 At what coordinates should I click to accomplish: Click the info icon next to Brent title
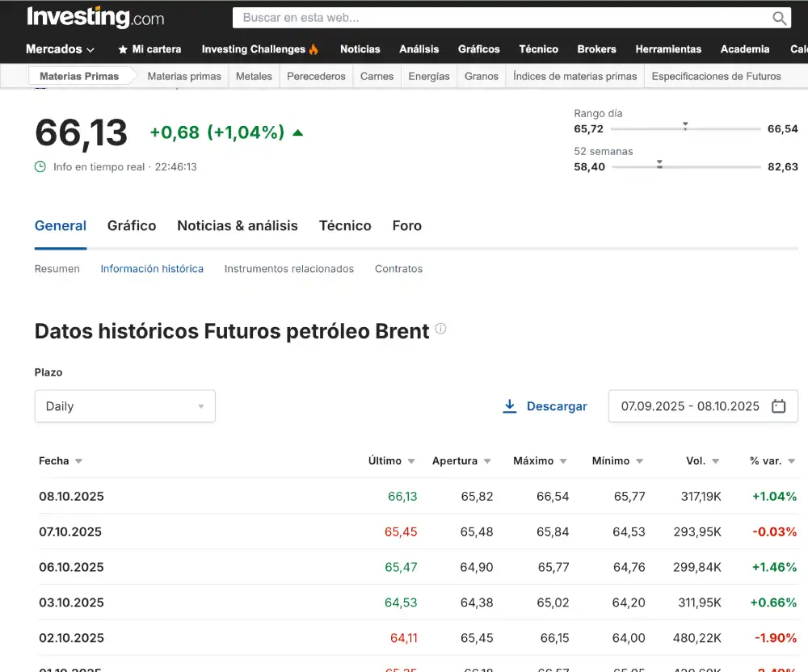(440, 329)
